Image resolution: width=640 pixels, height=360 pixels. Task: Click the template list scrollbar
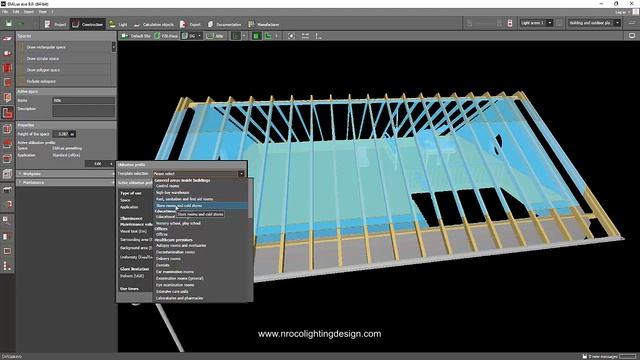(x=250, y=198)
